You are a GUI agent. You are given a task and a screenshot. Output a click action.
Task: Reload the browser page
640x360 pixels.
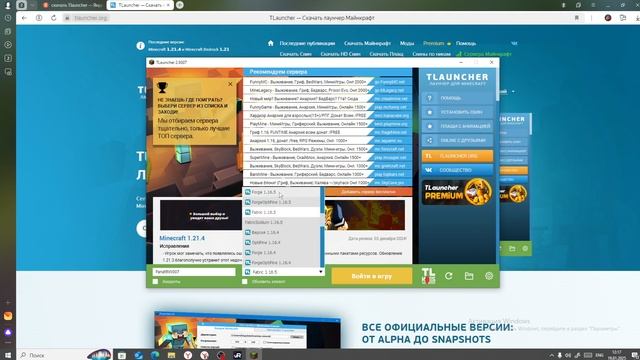click(53, 18)
